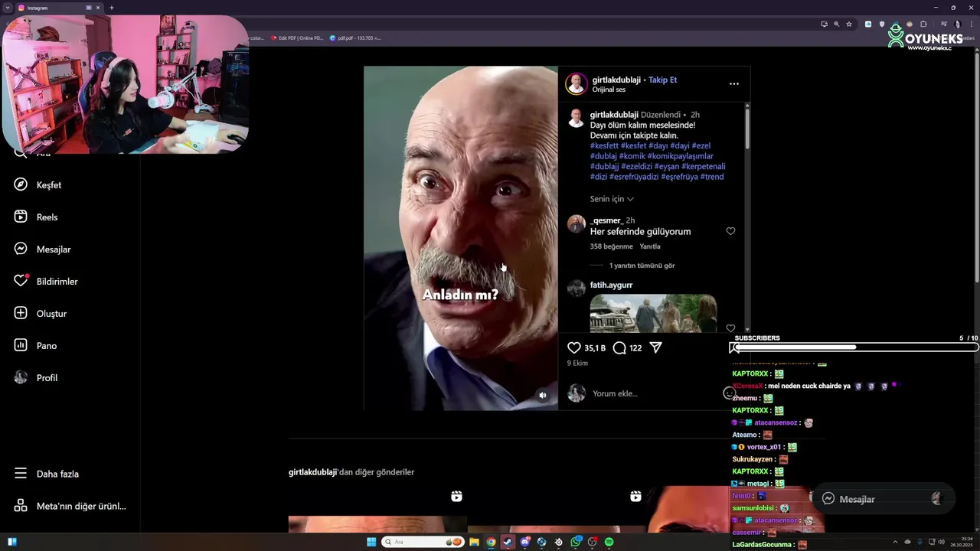Share the post with the paper plane icon

[656, 347]
